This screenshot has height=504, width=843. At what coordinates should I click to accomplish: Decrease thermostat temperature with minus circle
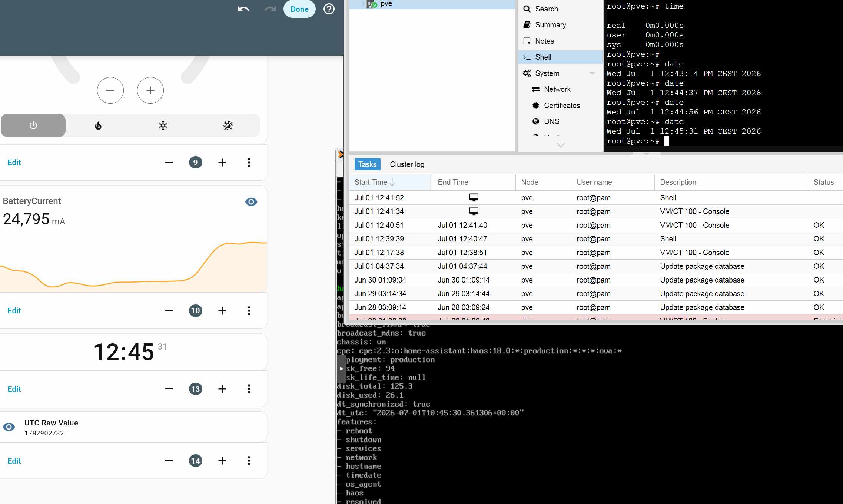point(110,90)
